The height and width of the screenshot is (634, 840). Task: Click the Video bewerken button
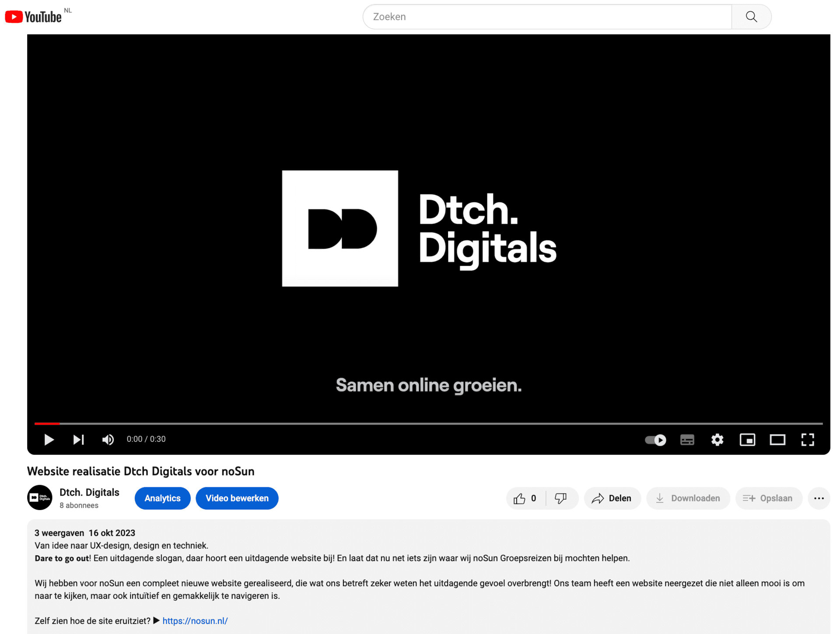pyautogui.click(x=237, y=498)
